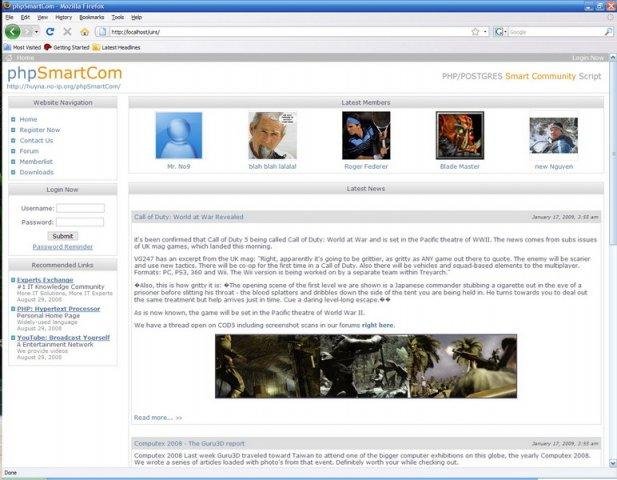
Task: Go to Home in Website Navigation
Action: click(28, 119)
